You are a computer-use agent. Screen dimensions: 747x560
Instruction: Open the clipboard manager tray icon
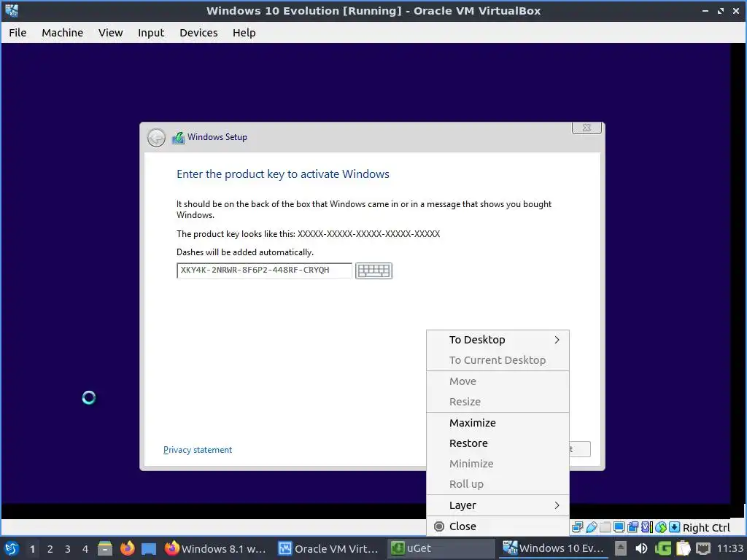(x=683, y=548)
